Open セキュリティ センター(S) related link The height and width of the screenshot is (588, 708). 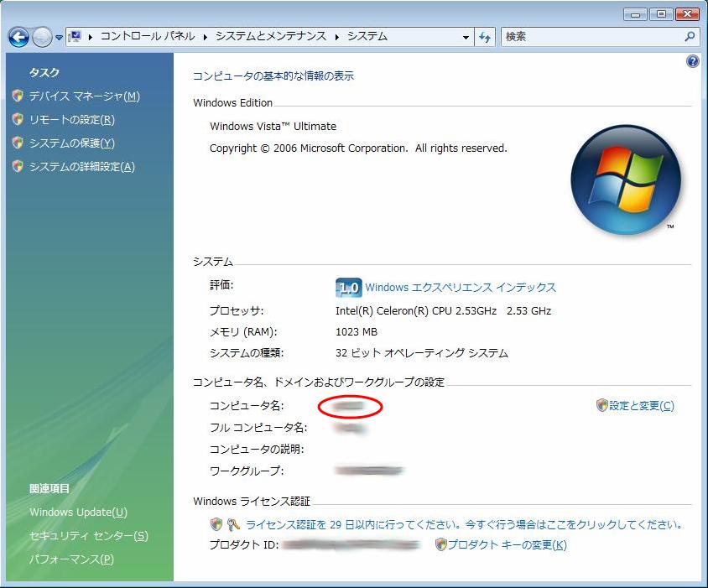tap(89, 536)
